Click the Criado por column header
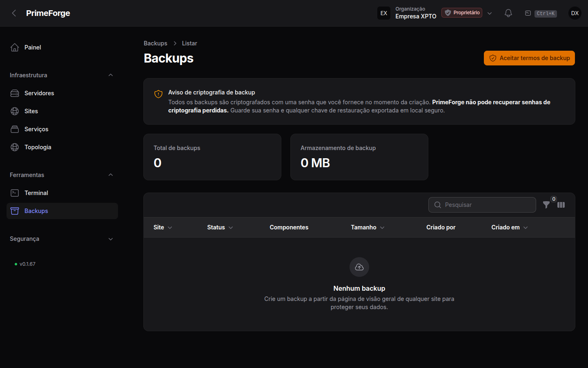The width and height of the screenshot is (588, 368). (x=441, y=227)
